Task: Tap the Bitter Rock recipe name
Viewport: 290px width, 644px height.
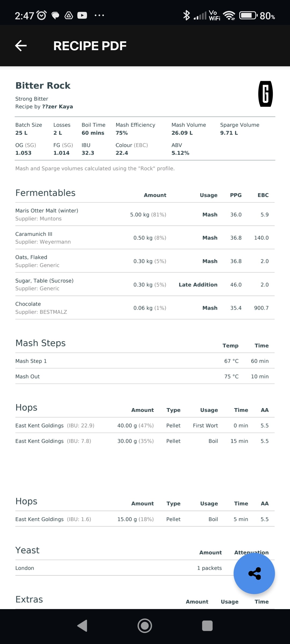Action: 43,85
